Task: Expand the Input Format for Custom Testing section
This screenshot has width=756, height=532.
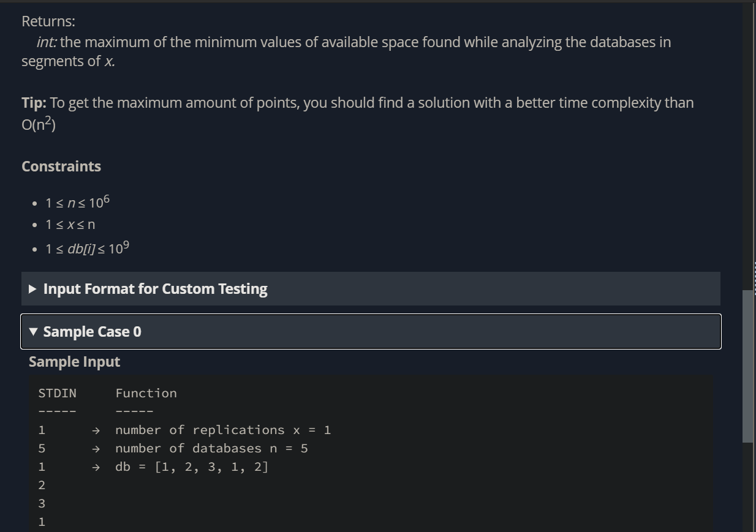Action: click(x=155, y=289)
